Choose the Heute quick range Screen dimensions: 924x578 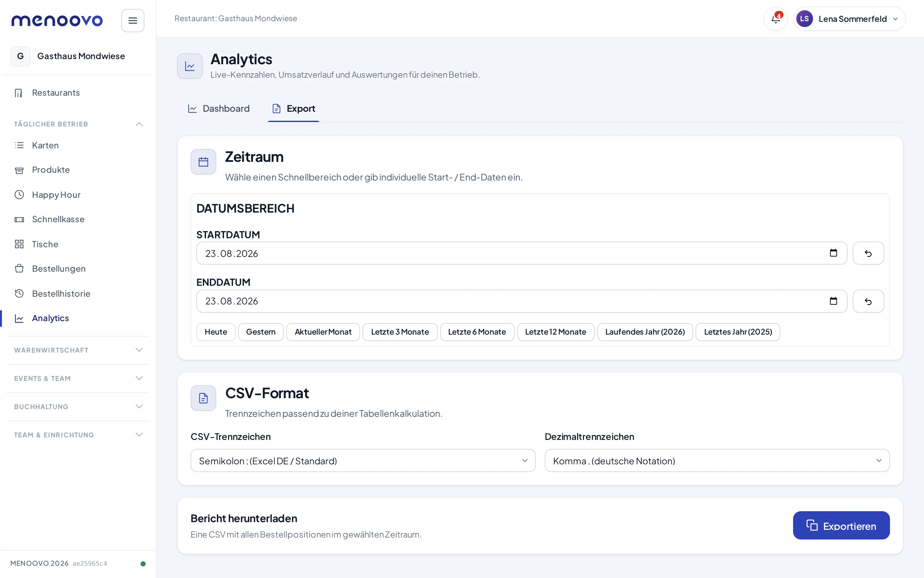[x=216, y=332]
